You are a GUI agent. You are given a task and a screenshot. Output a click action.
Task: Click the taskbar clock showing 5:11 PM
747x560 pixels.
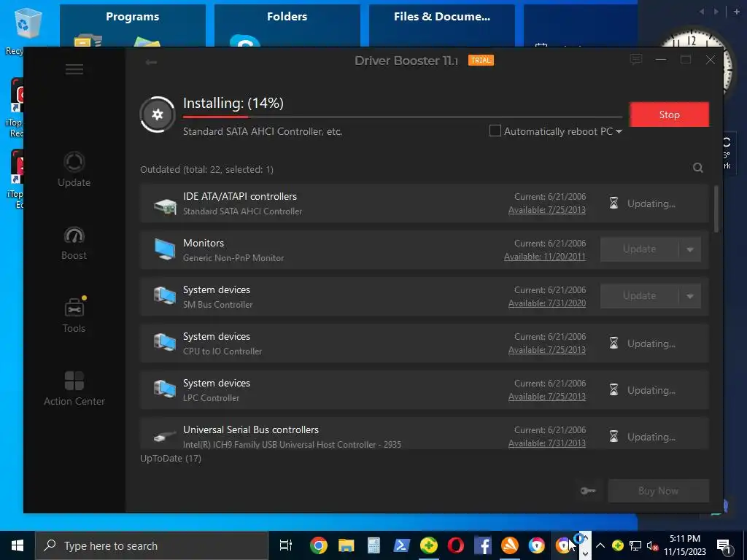coord(684,545)
